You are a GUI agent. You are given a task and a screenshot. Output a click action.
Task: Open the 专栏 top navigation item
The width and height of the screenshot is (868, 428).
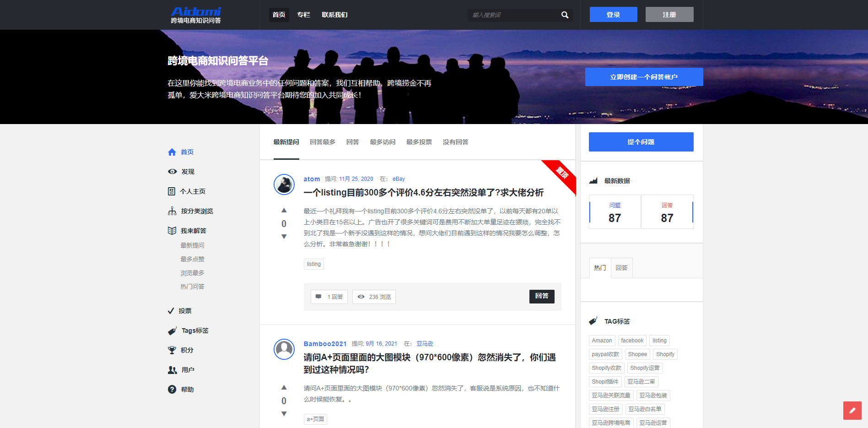(304, 15)
